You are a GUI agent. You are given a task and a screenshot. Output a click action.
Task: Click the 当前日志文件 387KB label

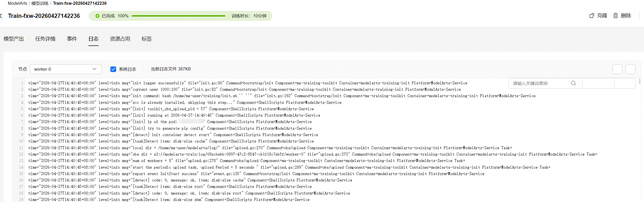pyautogui.click(x=171, y=69)
